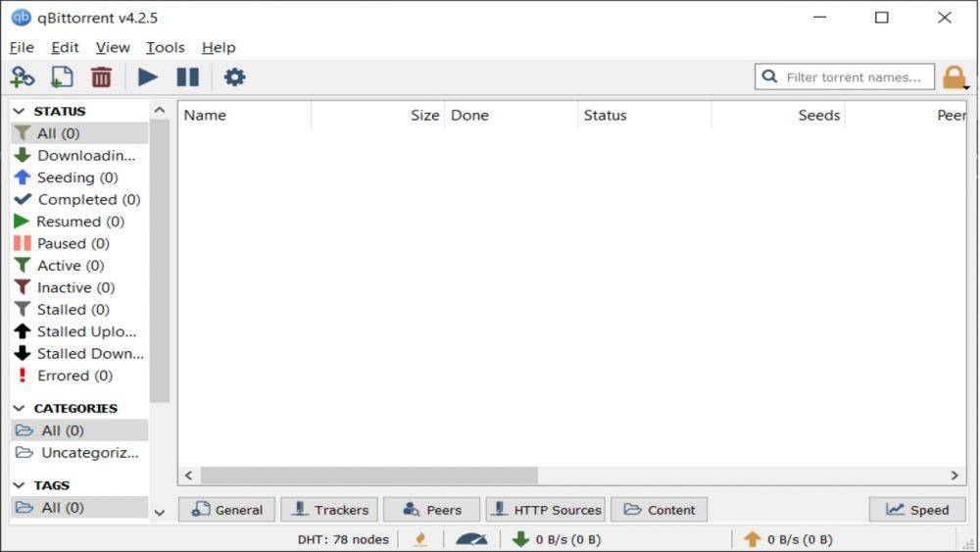
Task: Select All (0) under TAGS
Action: (79, 508)
